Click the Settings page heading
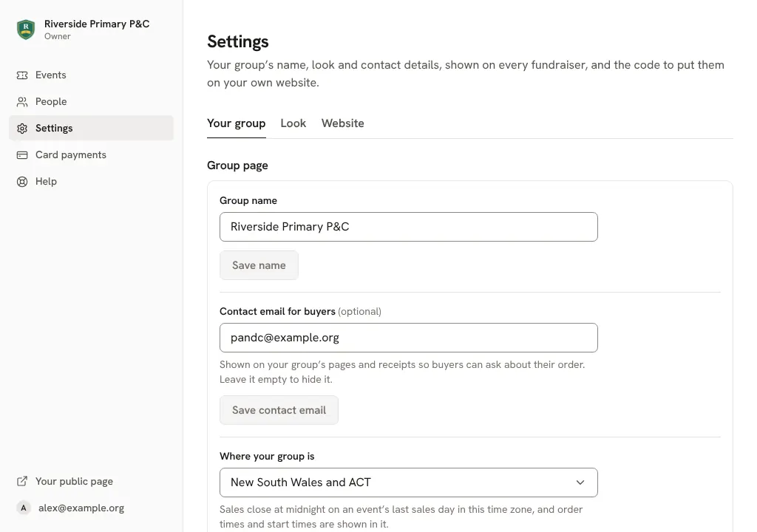This screenshot has height=532, width=757. pyautogui.click(x=238, y=41)
